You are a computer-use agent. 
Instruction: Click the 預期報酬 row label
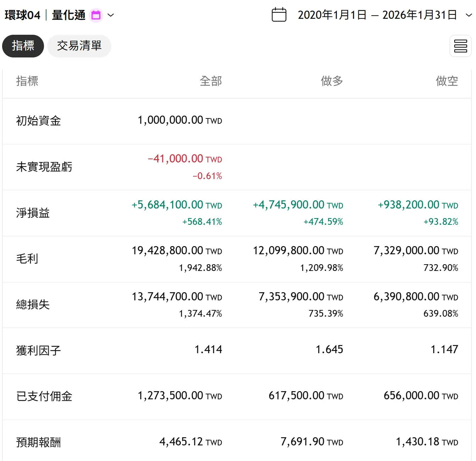[38, 443]
